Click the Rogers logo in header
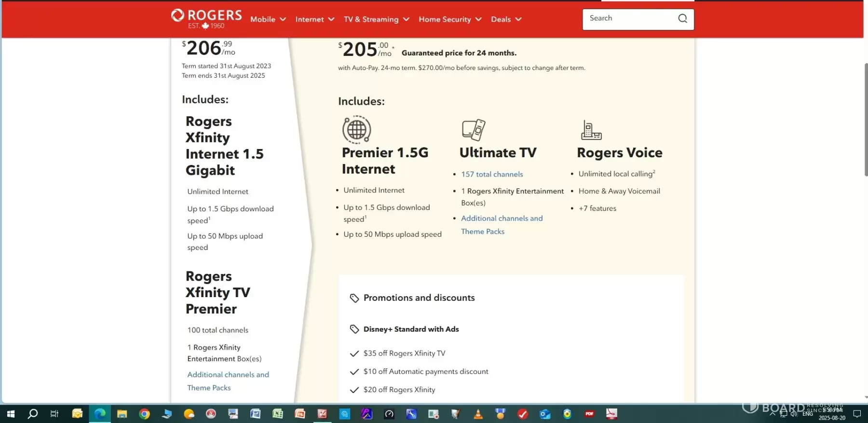The height and width of the screenshot is (423, 868). [x=206, y=19]
